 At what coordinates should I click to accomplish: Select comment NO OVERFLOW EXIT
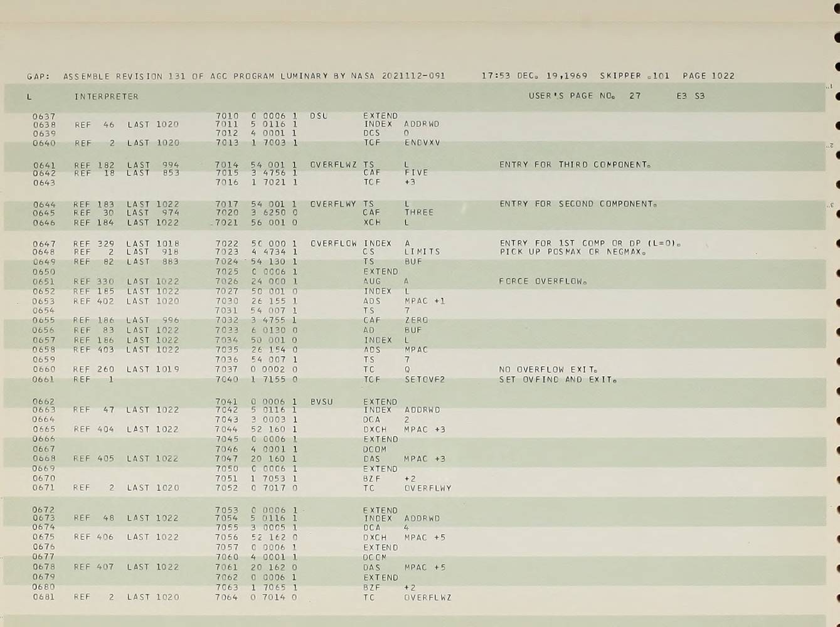(x=548, y=370)
